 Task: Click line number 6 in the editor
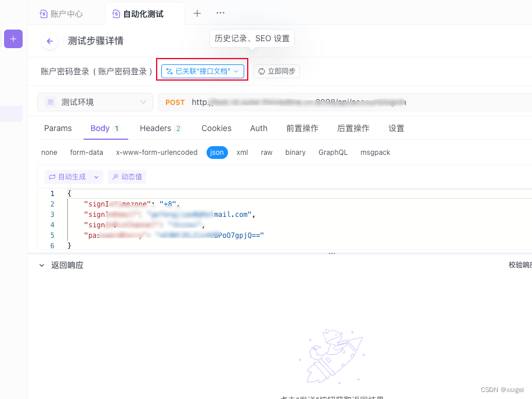click(x=52, y=246)
